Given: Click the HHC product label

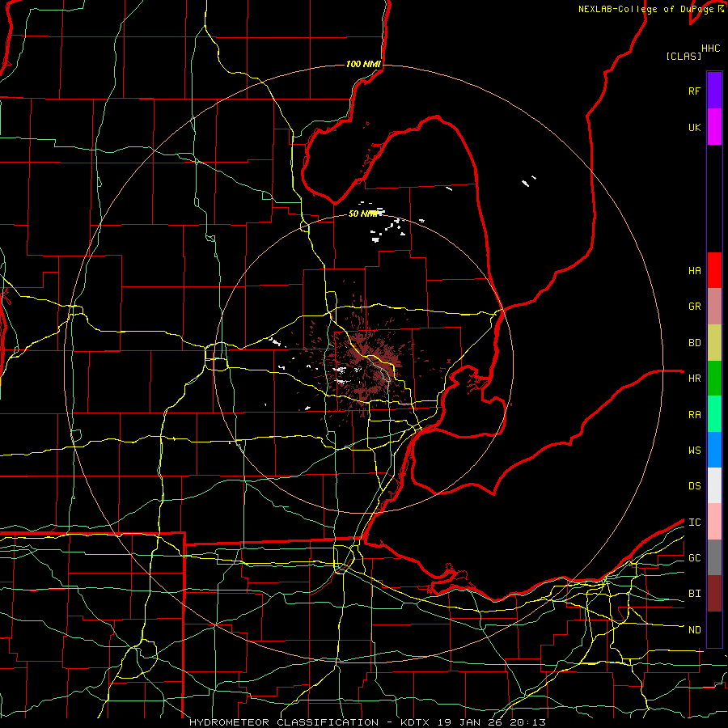Looking at the screenshot, I should 710,49.
